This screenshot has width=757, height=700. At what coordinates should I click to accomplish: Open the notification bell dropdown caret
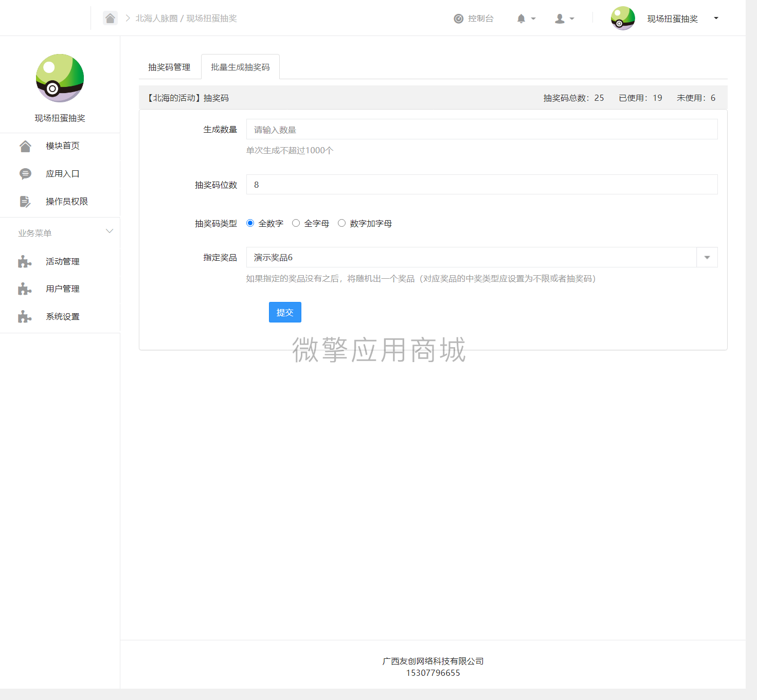[533, 19]
